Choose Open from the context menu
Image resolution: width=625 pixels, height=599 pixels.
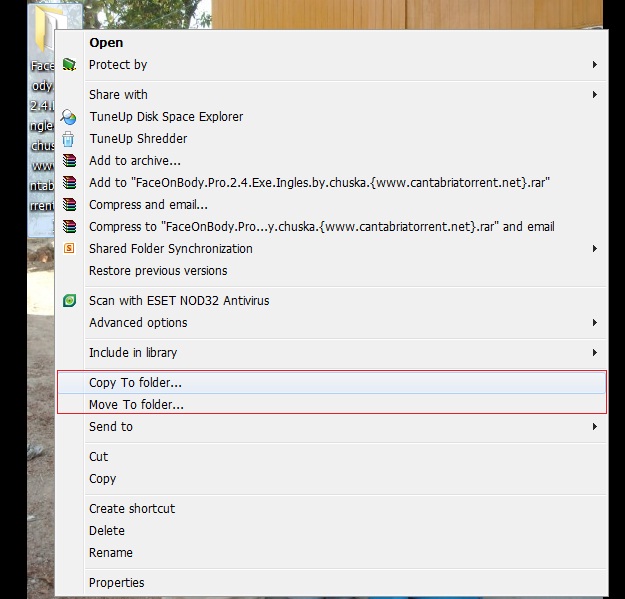tap(332, 43)
